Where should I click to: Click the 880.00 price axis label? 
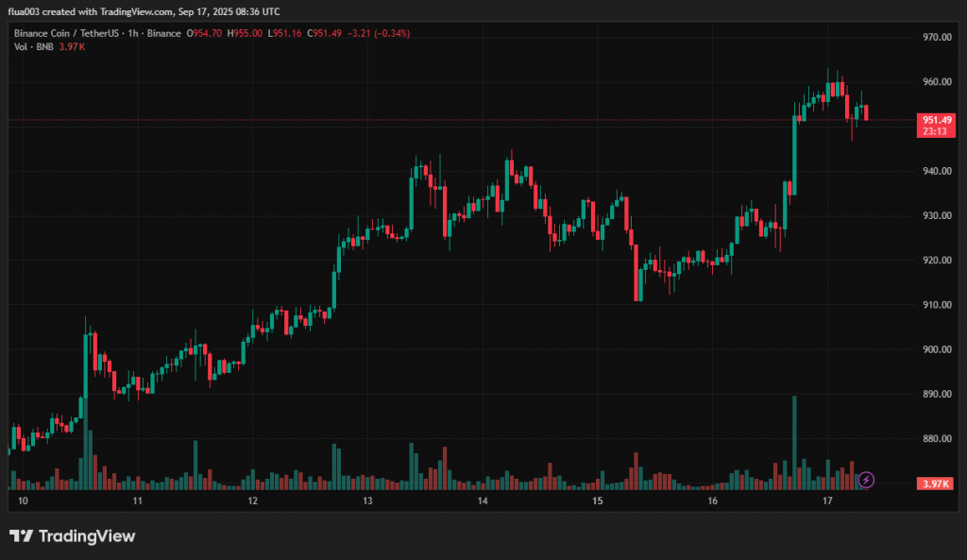936,439
